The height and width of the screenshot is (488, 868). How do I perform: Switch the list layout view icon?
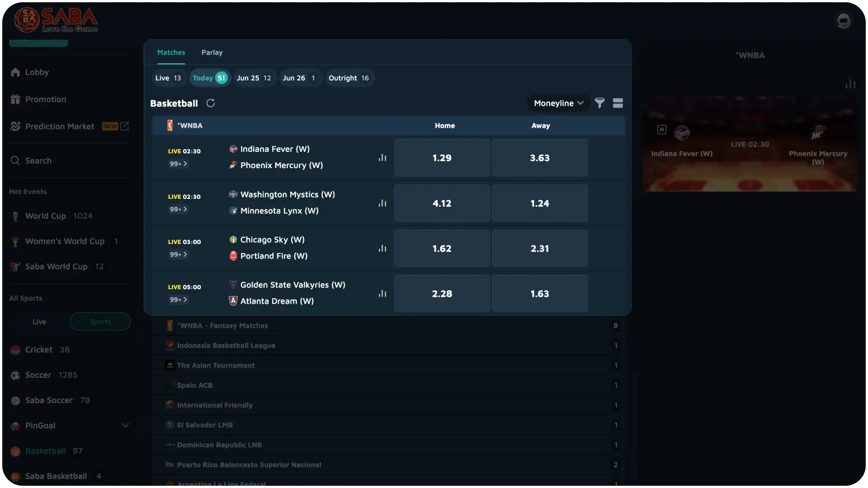pos(618,103)
